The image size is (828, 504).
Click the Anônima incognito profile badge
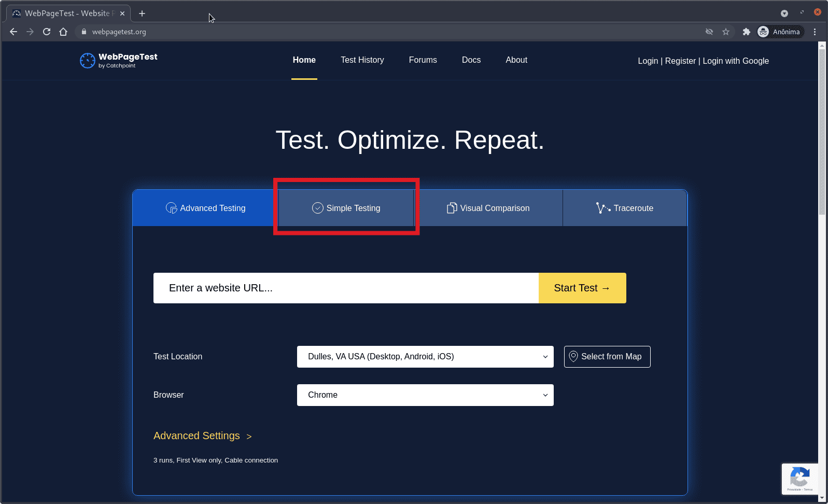(x=780, y=32)
